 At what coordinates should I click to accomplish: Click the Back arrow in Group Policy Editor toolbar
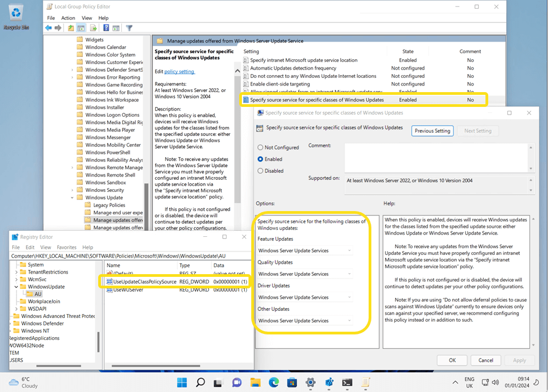click(x=49, y=28)
